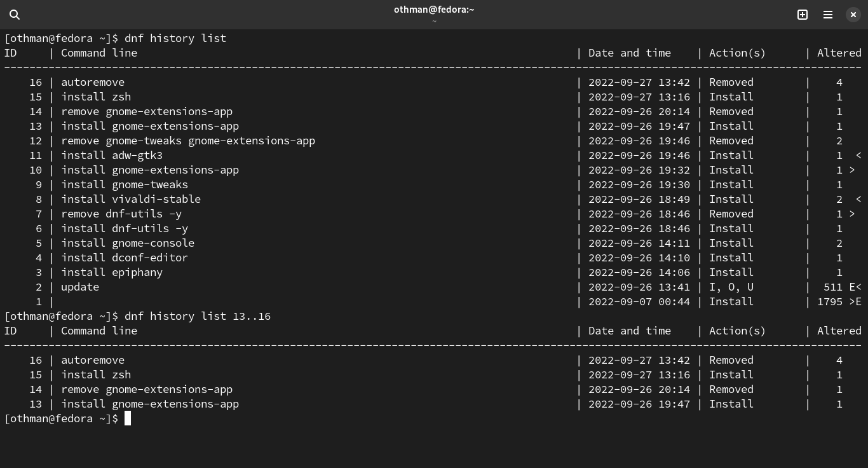Click the "install vivaldi-stable" command text
The height and width of the screenshot is (468, 868).
tap(130, 199)
